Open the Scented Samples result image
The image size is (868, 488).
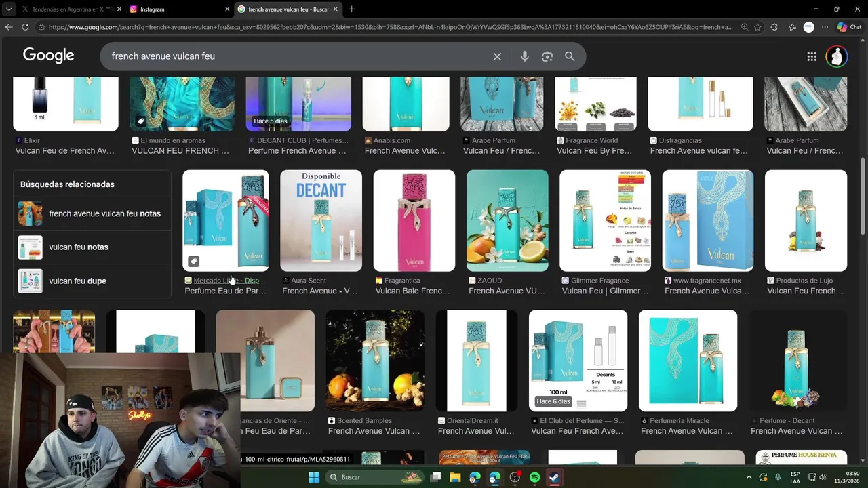pos(374,361)
